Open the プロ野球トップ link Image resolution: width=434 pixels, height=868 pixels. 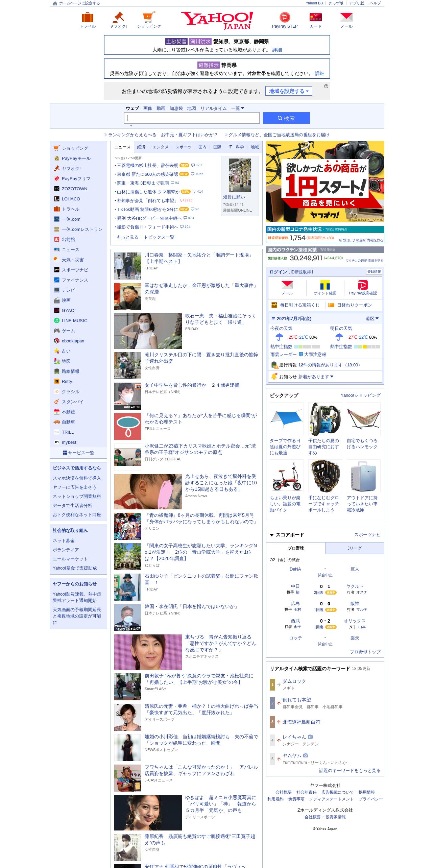[365, 652]
